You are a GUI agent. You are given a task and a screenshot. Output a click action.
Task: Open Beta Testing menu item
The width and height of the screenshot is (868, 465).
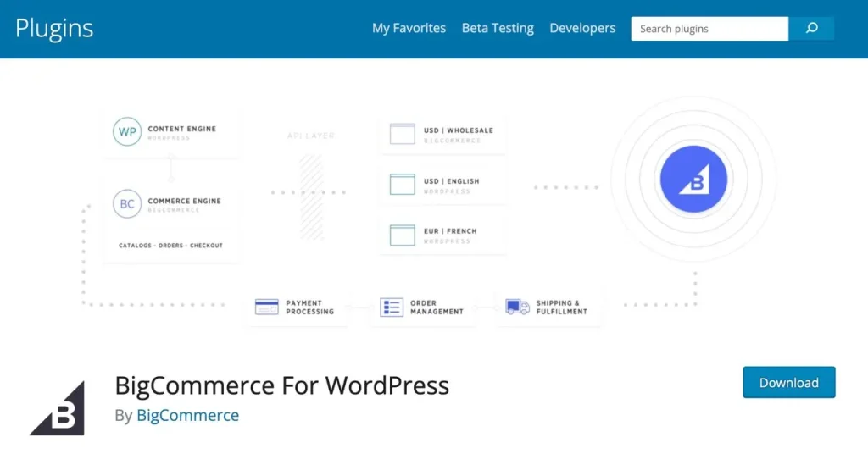pyautogui.click(x=498, y=28)
